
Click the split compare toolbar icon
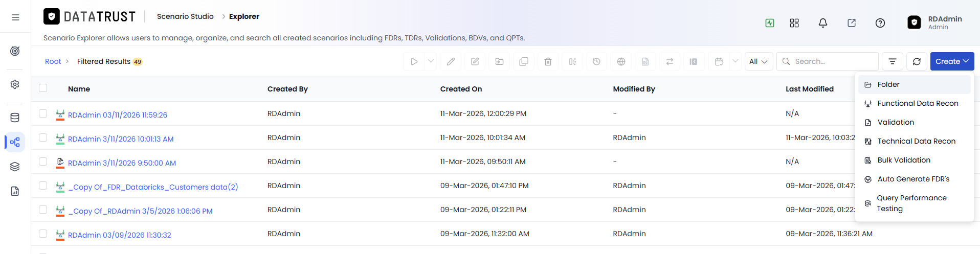tap(572, 61)
